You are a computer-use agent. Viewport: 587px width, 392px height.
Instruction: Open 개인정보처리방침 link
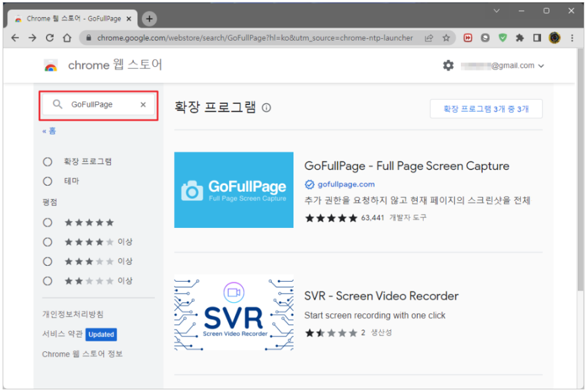73,315
